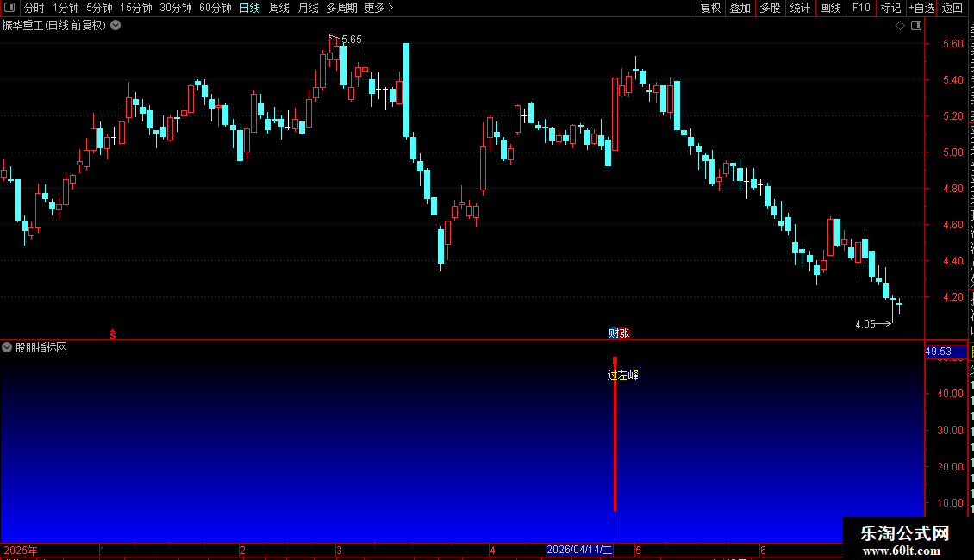Select the 30分钟 period tab
The image size is (974, 560).
[x=176, y=8]
